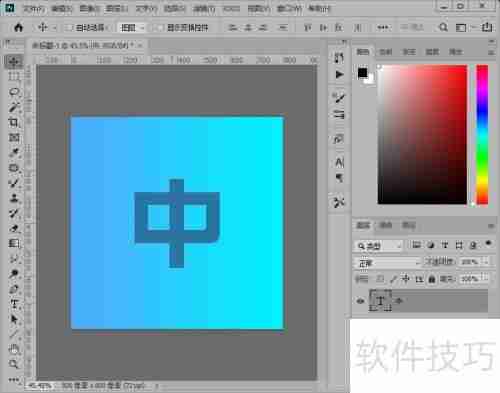The height and width of the screenshot is (393, 500).
Task: Open the search magnifier in the options bar
Action: pos(443,27)
